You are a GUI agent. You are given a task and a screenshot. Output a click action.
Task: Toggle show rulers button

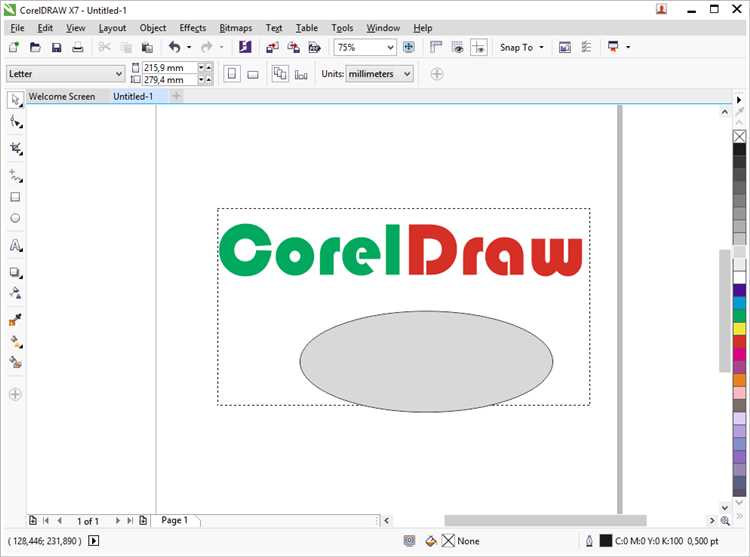click(436, 47)
